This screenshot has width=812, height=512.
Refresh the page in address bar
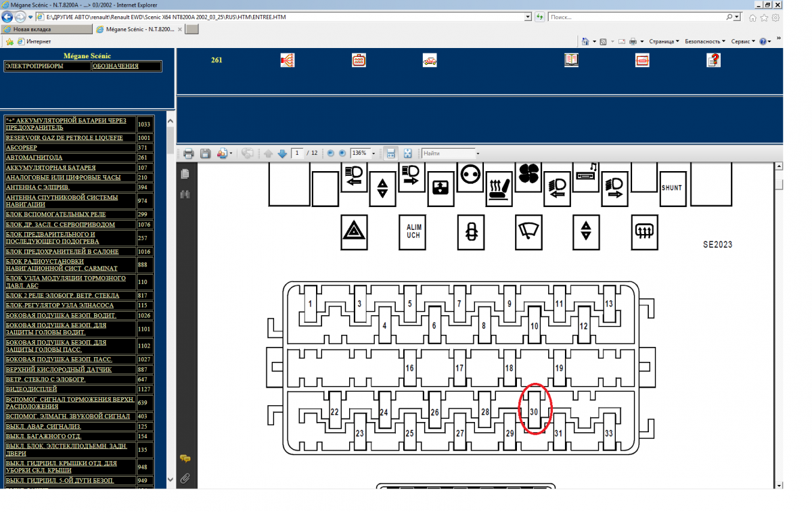(539, 16)
